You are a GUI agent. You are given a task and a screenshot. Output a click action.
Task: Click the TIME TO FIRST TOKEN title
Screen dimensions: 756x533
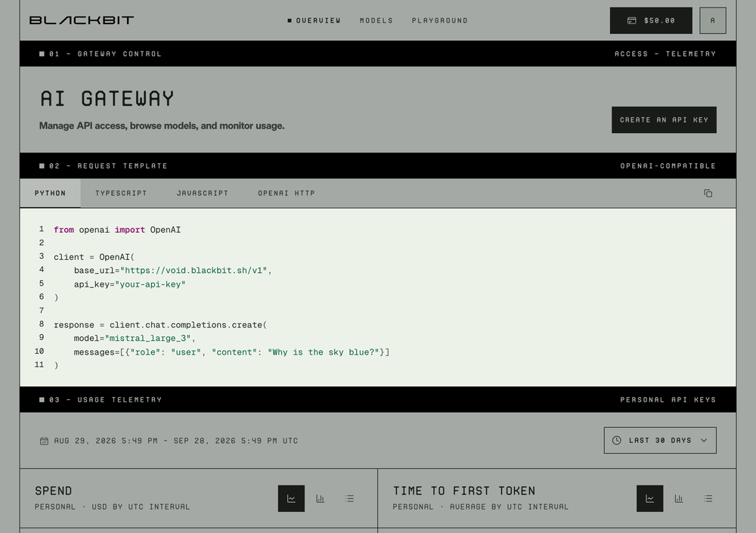coord(464,491)
